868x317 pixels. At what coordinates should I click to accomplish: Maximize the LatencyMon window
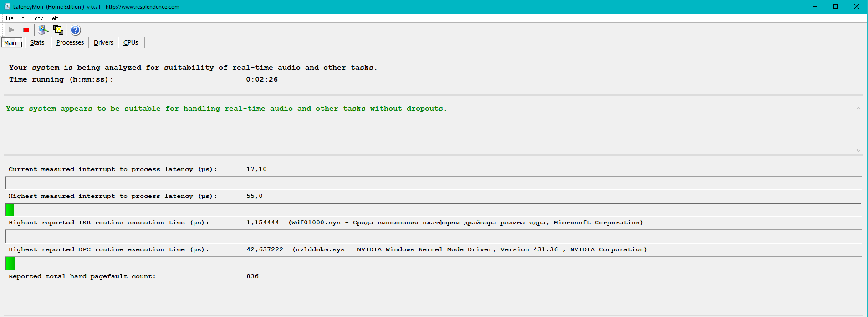tap(836, 6)
